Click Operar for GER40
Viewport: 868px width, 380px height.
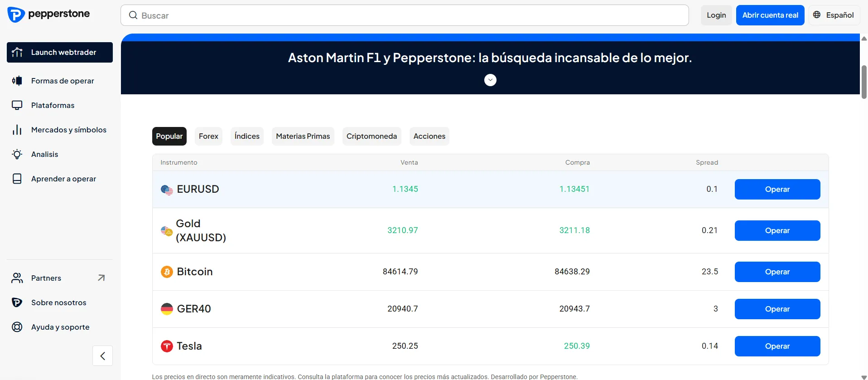click(x=777, y=309)
